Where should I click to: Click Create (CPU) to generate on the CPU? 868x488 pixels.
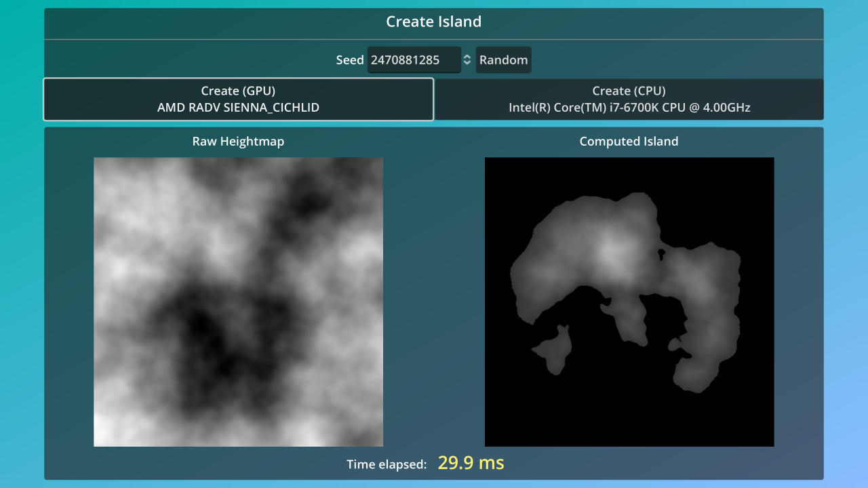point(629,99)
